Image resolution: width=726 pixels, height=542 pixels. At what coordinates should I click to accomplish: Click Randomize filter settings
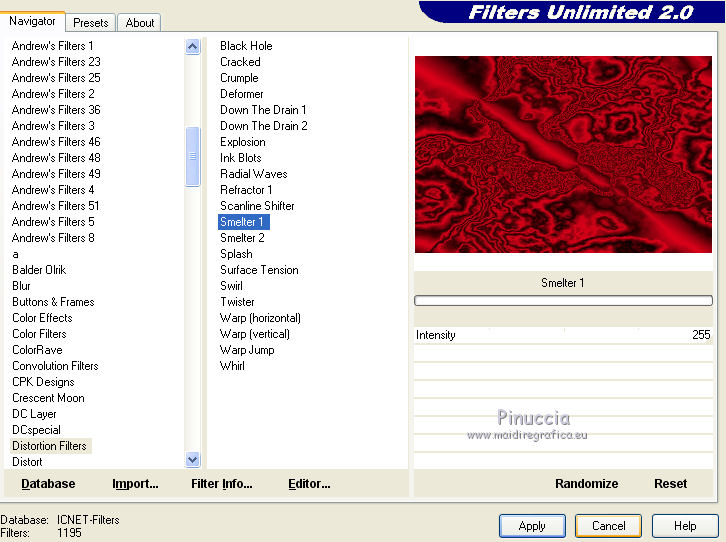coord(586,484)
